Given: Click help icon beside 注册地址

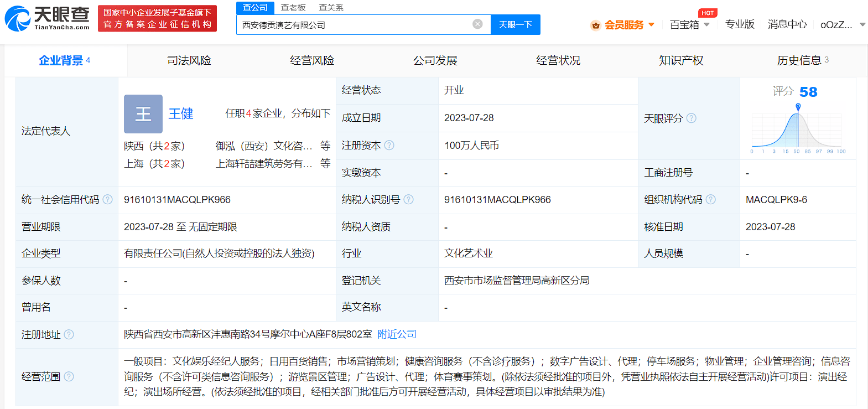Looking at the screenshot, I should click(x=69, y=335).
